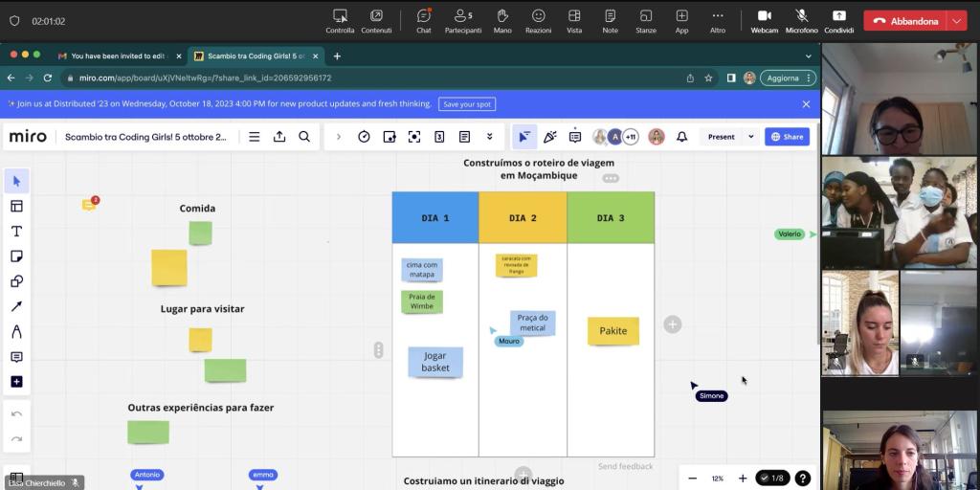Select the cursor tool in Miro's left toolbar

pyautogui.click(x=17, y=181)
